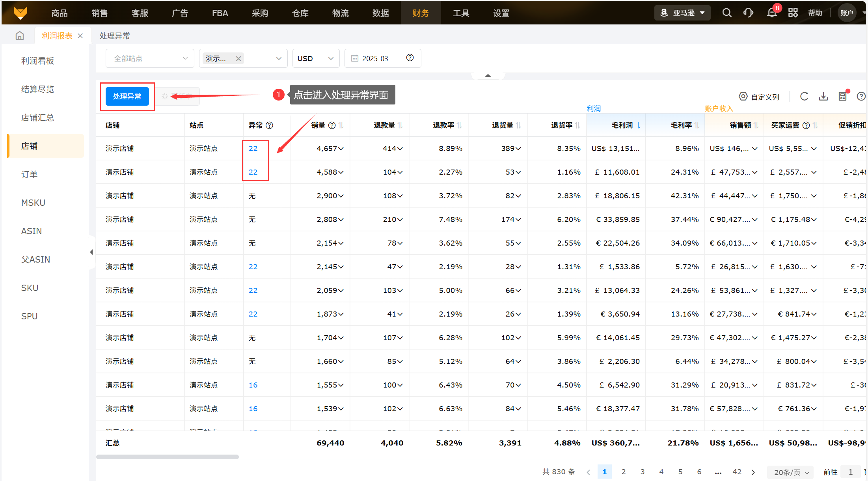Open the 全部站点 dropdown

click(x=150, y=58)
